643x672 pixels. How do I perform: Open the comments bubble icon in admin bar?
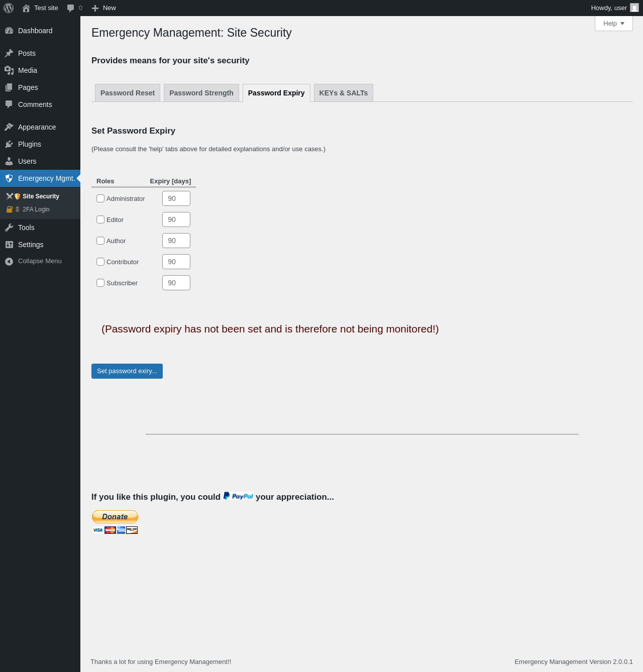[71, 8]
